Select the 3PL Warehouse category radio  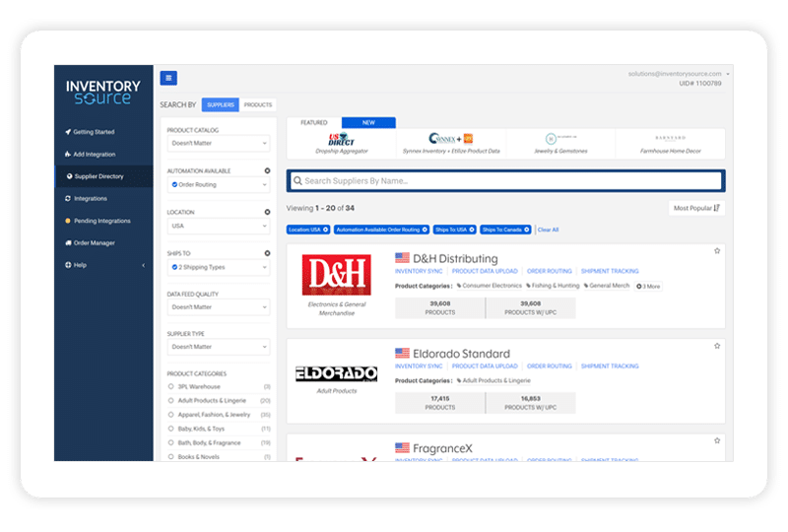coord(171,387)
